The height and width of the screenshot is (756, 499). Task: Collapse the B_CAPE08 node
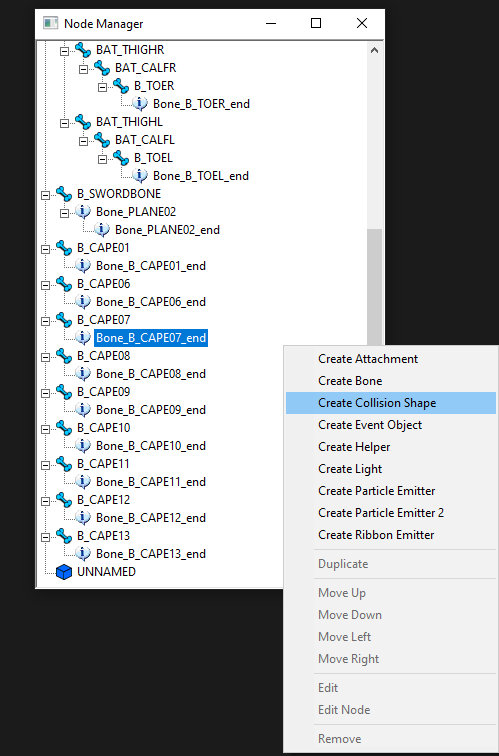coord(45,357)
